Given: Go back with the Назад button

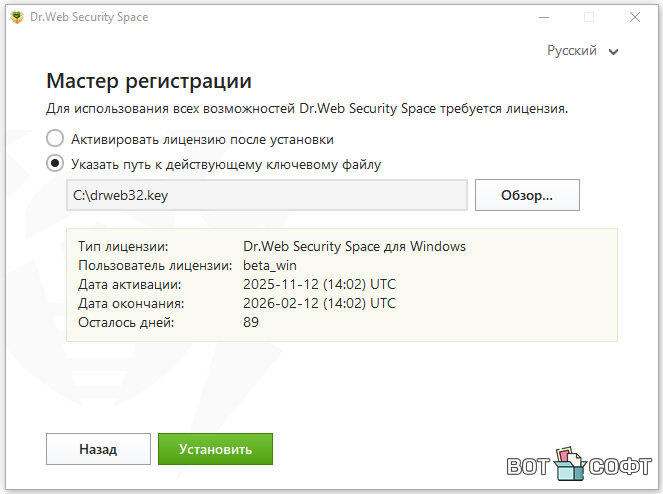Looking at the screenshot, I should coord(98,449).
